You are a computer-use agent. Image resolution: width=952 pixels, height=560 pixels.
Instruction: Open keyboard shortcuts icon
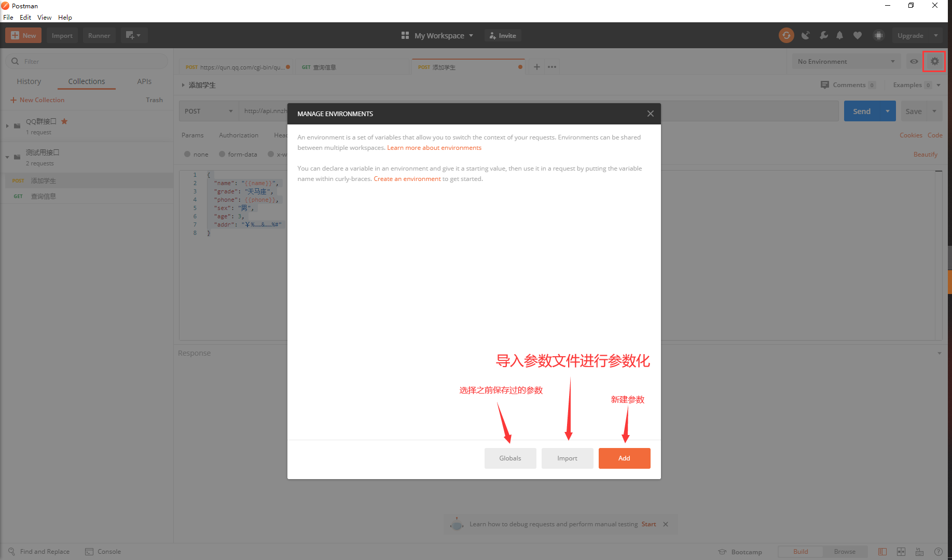click(x=919, y=552)
